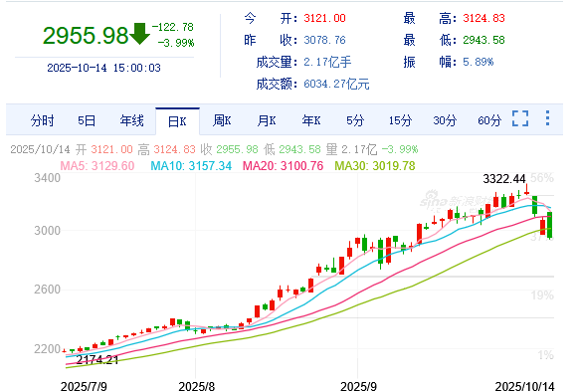Click the 2025/8 x-axis date label
The image size is (576, 392).
pos(197,386)
